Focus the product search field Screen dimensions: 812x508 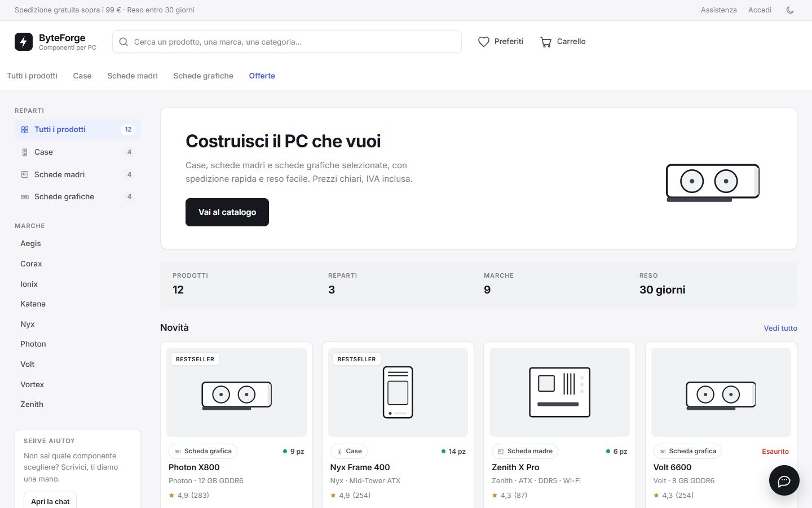point(287,42)
